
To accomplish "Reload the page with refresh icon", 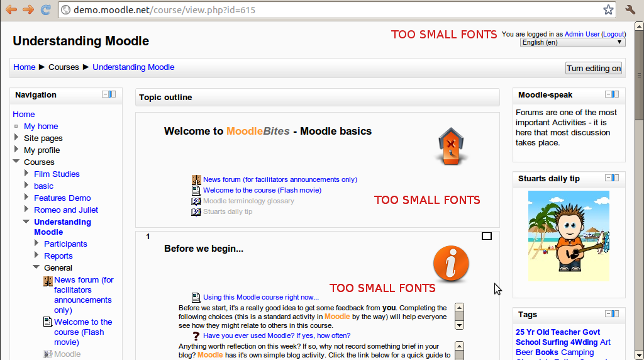I will [45, 9].
